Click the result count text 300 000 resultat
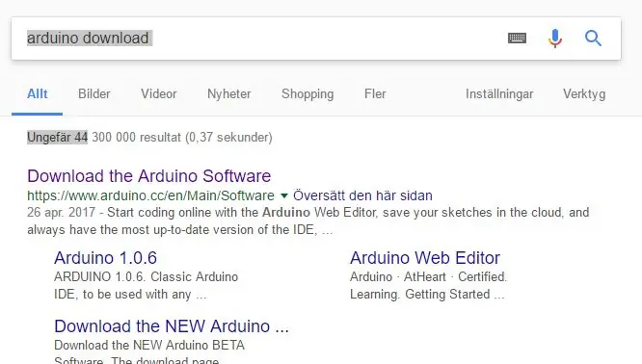The width and height of the screenshot is (642, 364). tap(136, 137)
